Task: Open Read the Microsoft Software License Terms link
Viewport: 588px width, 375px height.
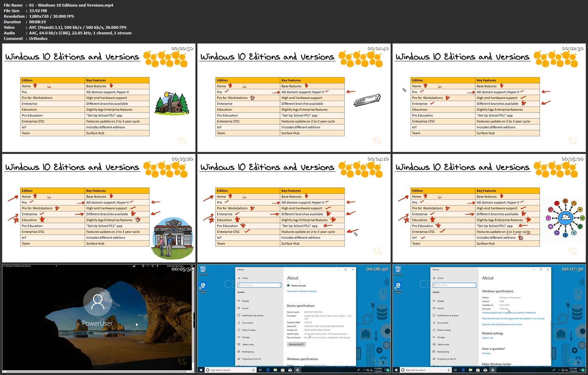Action: click(502, 325)
